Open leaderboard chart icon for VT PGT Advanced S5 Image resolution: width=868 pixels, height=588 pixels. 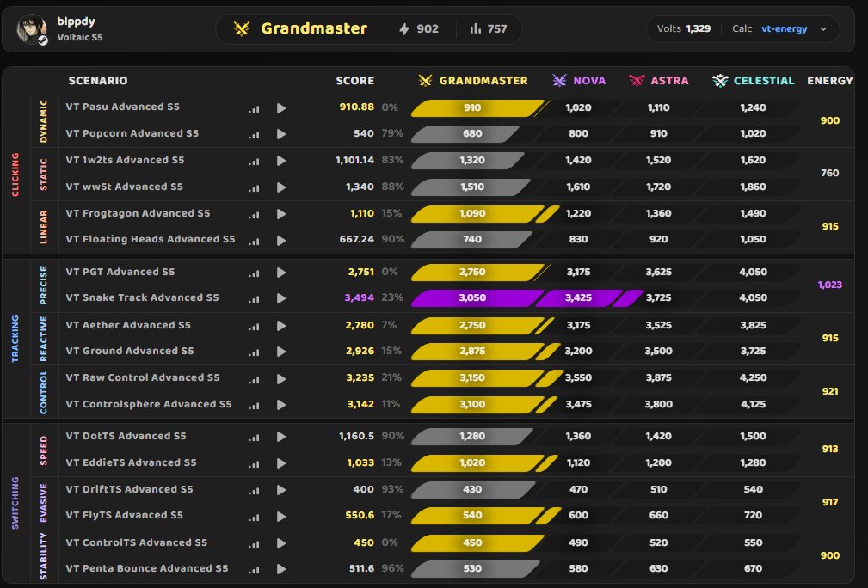click(254, 273)
